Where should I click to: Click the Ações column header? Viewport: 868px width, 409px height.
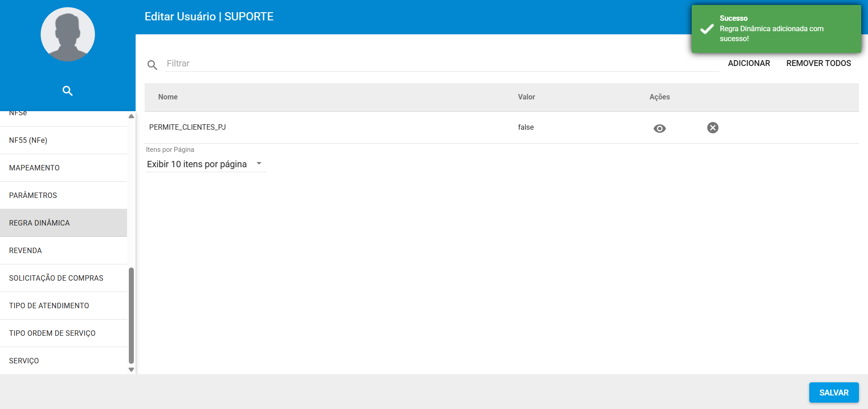click(660, 97)
